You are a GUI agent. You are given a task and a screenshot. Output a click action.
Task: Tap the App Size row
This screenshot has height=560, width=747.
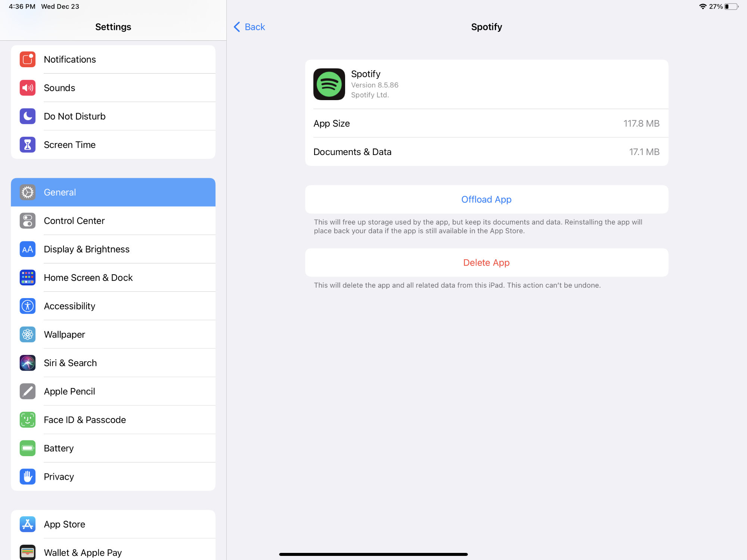[x=486, y=123]
